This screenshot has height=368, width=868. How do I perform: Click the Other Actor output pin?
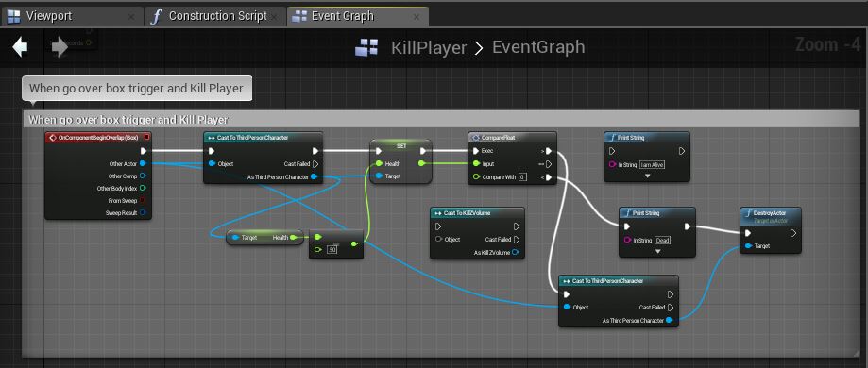pos(143,163)
